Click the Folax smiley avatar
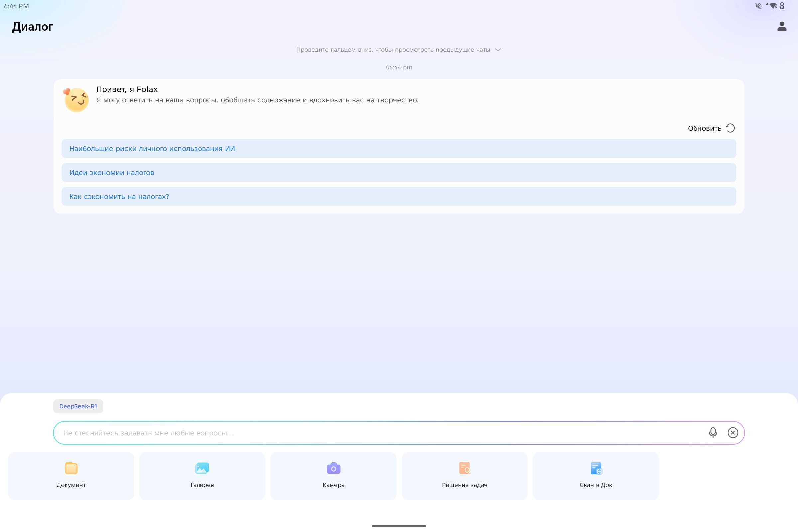Viewport: 798px width, 532px height. pyautogui.click(x=76, y=100)
